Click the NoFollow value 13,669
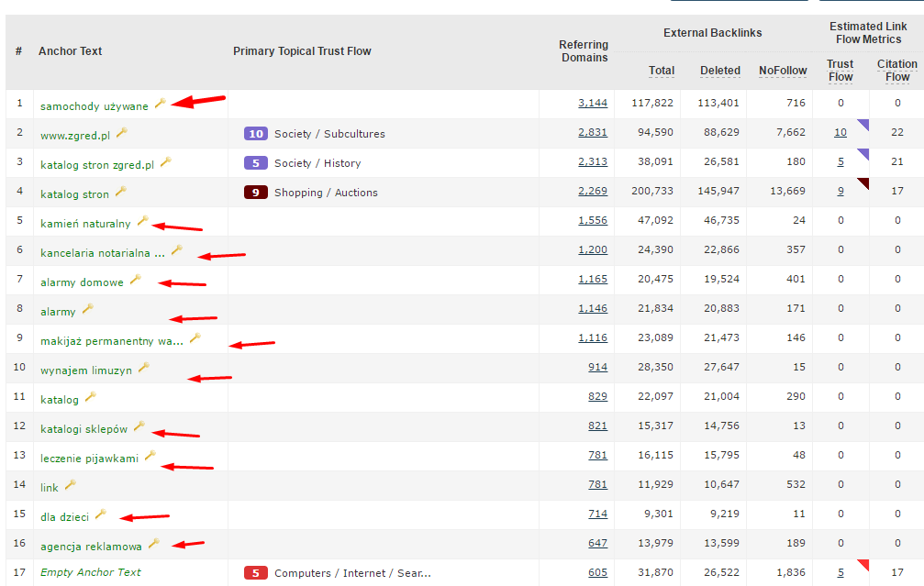 click(x=788, y=192)
